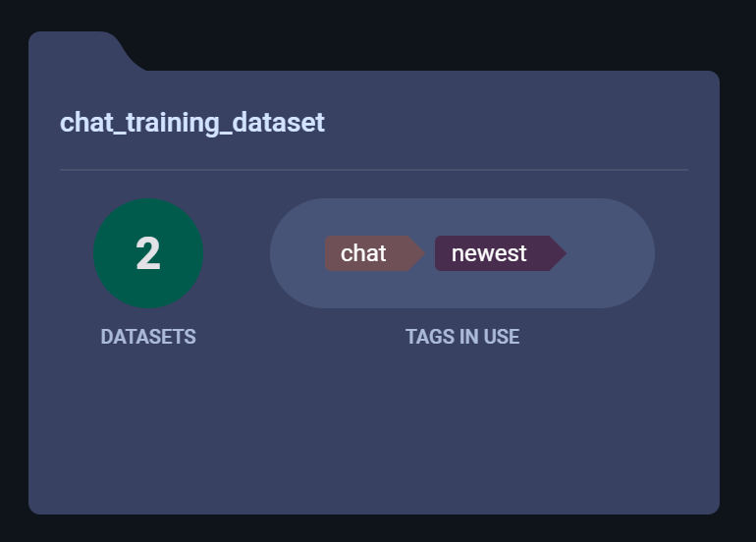The width and height of the screenshot is (756, 542).
Task: Click the divider line below folder title
Action: click(374, 170)
